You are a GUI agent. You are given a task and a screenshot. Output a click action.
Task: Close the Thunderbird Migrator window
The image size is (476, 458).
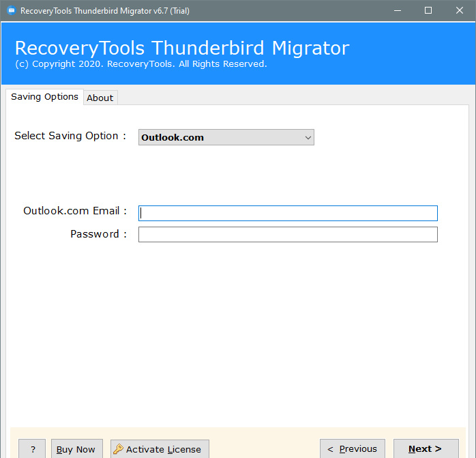click(460, 11)
